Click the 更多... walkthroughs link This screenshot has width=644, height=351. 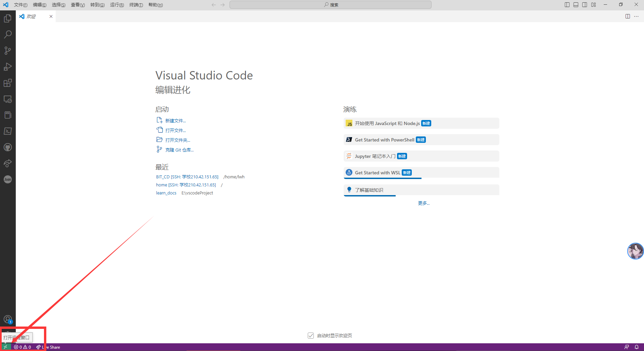[x=424, y=203]
